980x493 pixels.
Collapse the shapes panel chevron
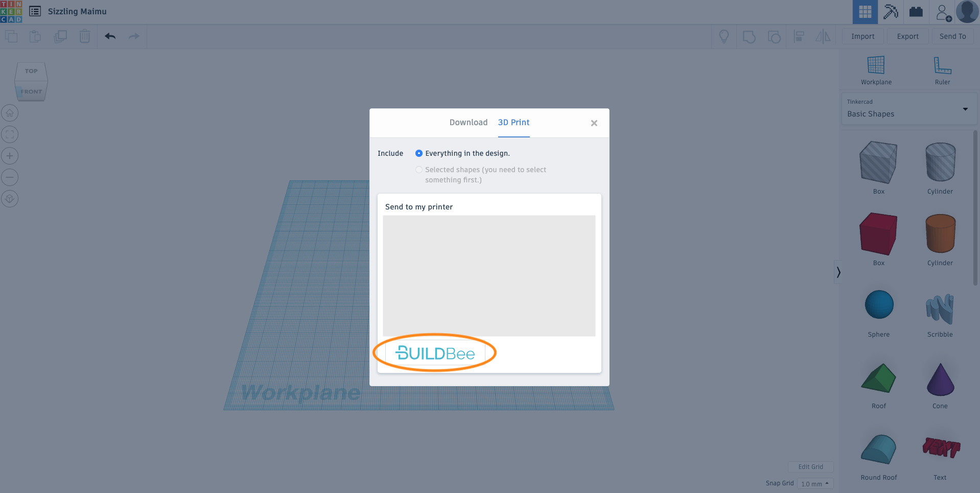[838, 272]
